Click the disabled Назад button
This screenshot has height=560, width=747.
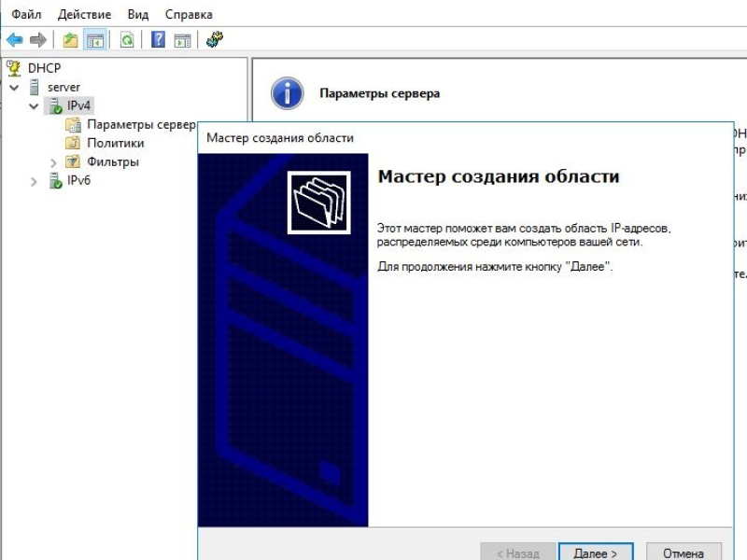tap(518, 553)
